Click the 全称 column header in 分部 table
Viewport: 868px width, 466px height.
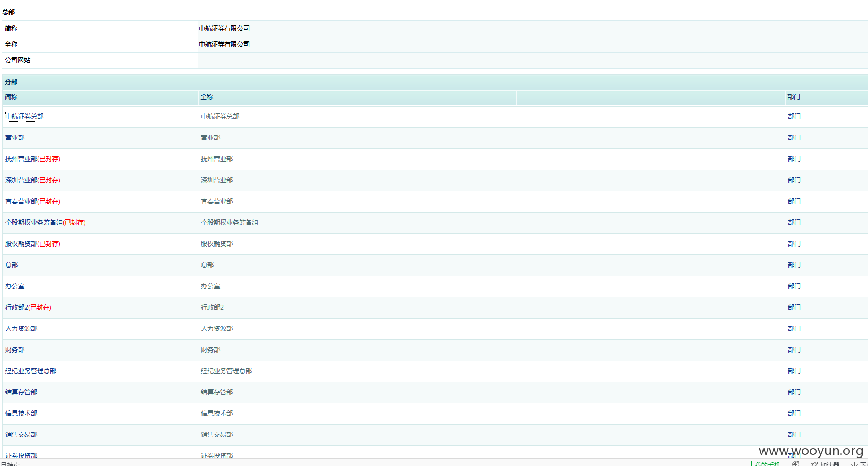coord(207,97)
